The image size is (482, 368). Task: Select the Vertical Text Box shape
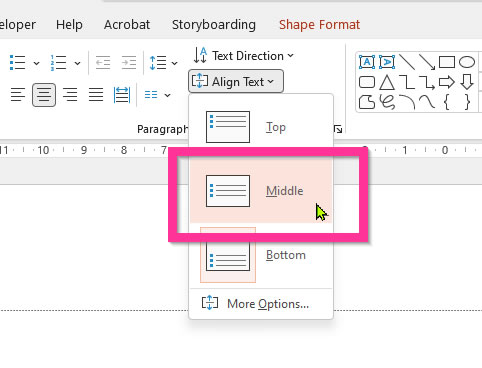pyautogui.click(x=387, y=62)
